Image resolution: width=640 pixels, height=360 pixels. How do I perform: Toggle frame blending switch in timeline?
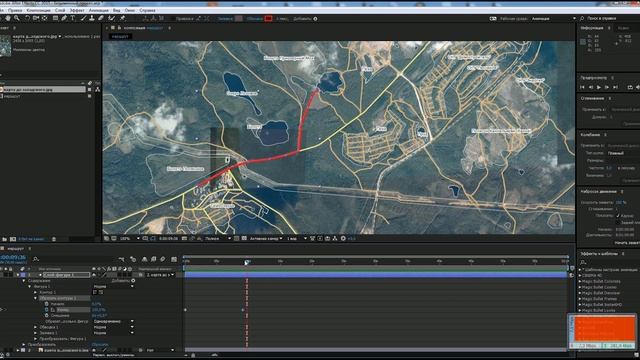(153, 259)
